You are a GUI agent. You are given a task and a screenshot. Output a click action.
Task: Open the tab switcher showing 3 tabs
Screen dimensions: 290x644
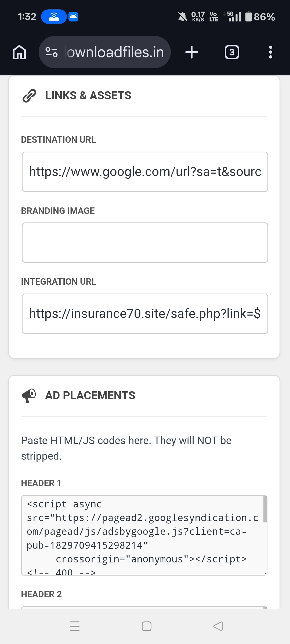click(232, 52)
